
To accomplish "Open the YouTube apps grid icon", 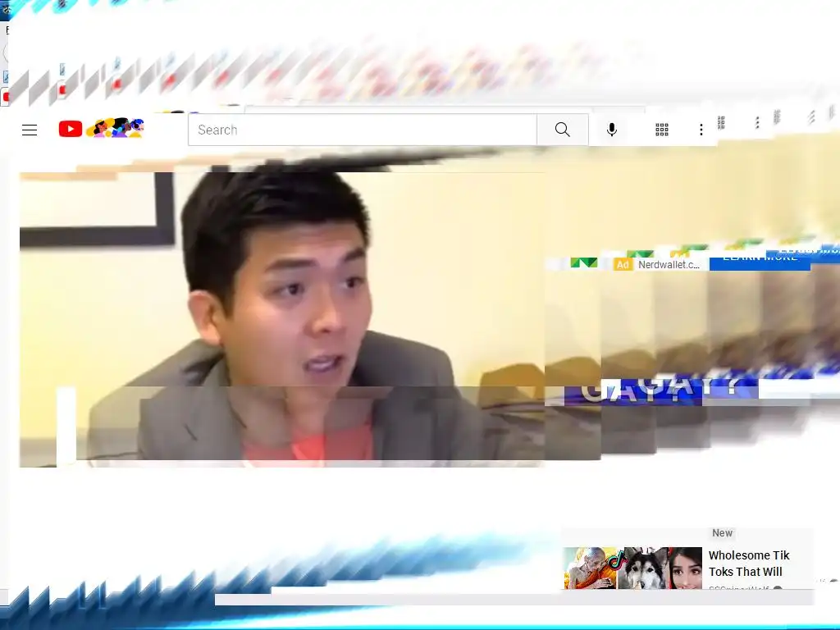I will (x=662, y=130).
